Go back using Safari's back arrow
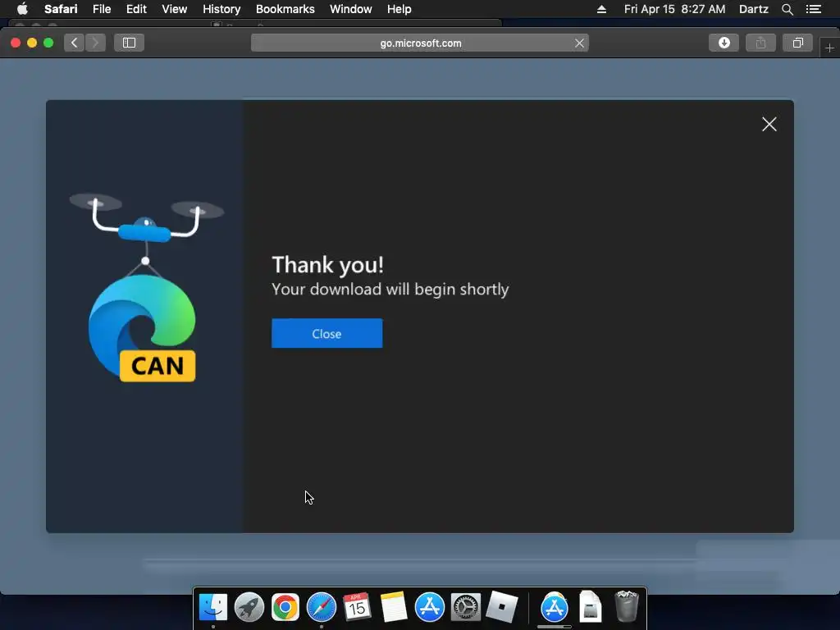840x630 pixels. point(75,43)
